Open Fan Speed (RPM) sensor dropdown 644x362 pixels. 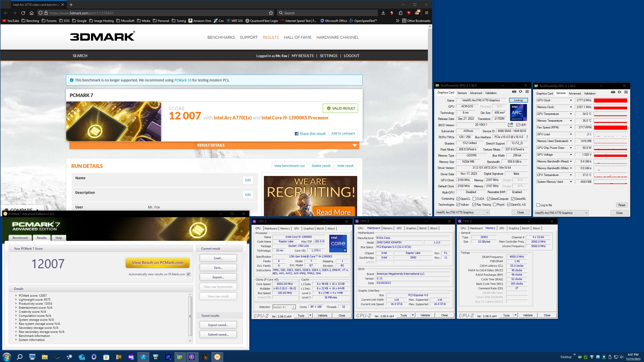[x=571, y=127]
